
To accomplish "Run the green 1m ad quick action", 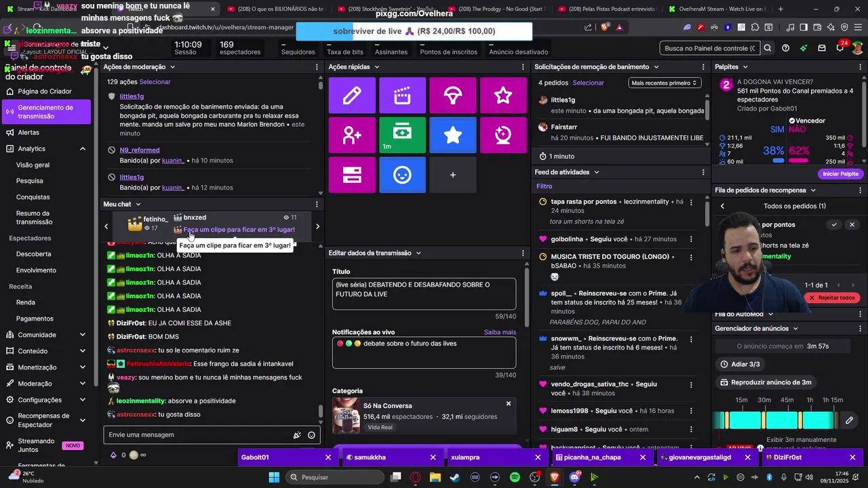I will [x=402, y=135].
